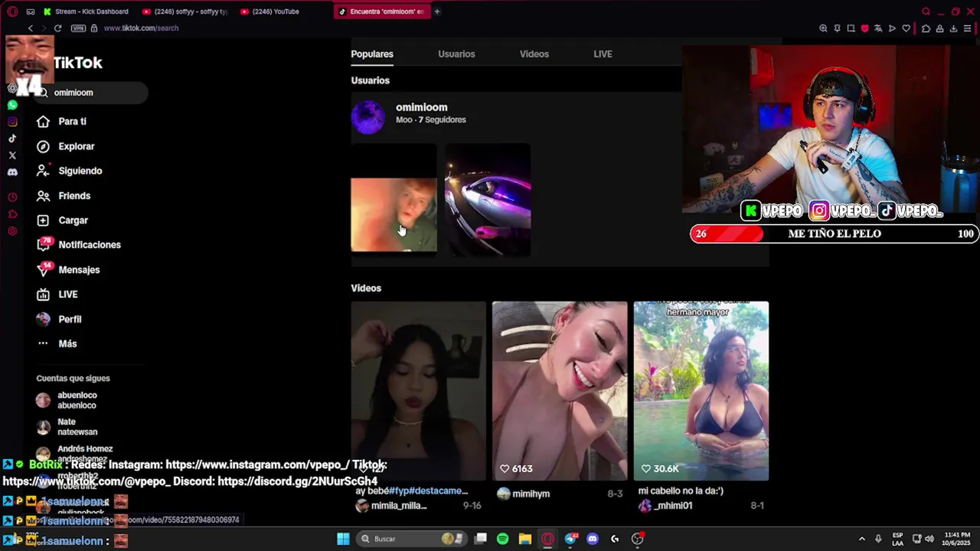
Task: Bookmark page with the heart icon
Action: pyautogui.click(x=906, y=28)
